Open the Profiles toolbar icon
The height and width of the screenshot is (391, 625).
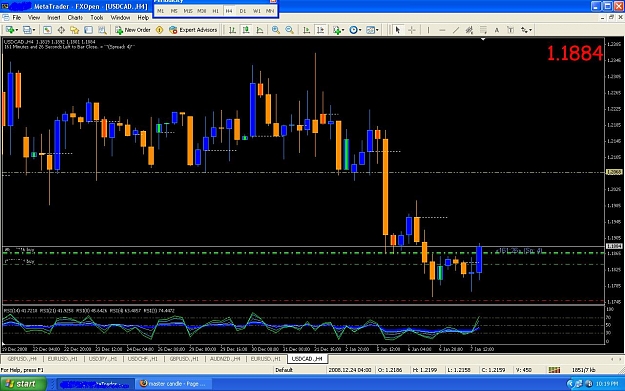tap(27, 30)
